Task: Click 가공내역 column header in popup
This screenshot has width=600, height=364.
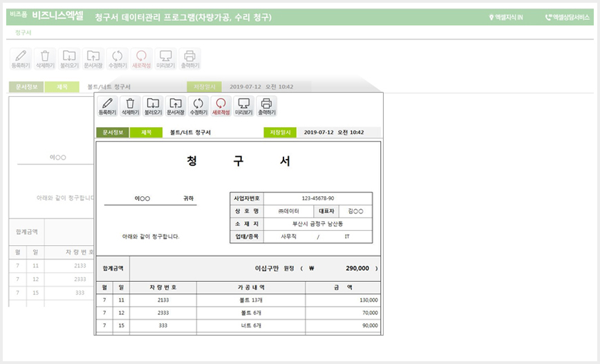Action: coord(251,287)
